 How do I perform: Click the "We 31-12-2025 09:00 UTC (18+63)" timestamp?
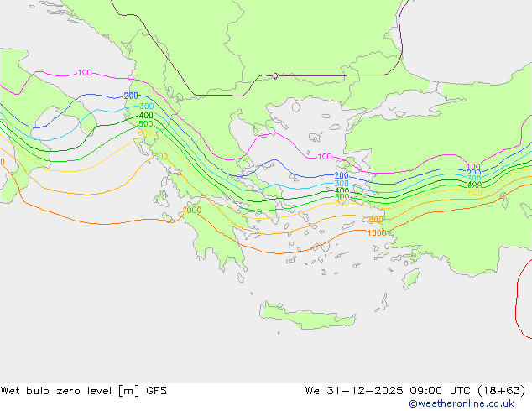[x=415, y=391]
